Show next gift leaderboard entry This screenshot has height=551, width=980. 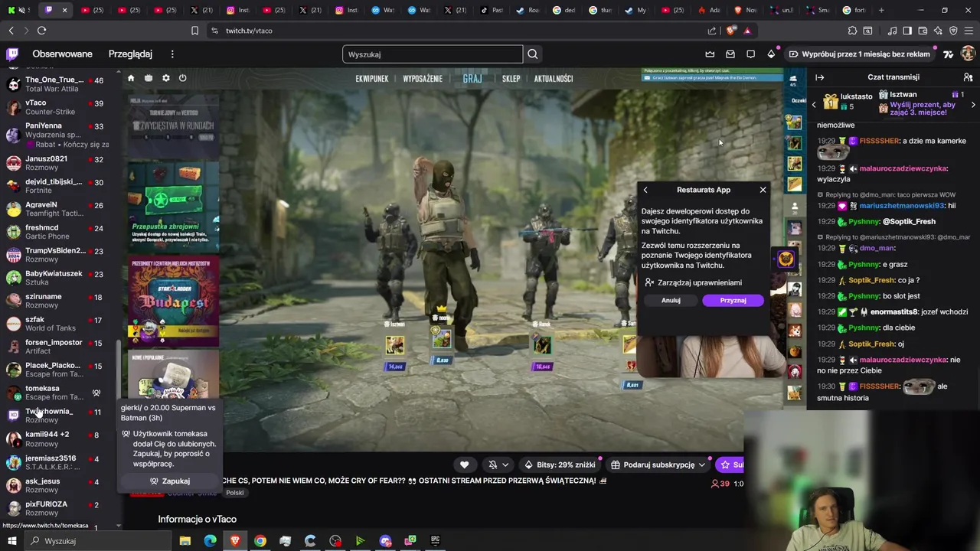coord(973,104)
